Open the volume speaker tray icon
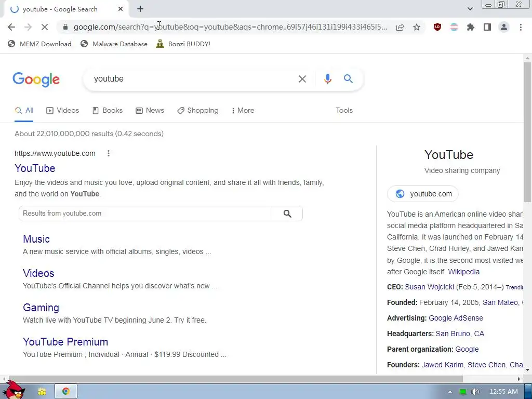The height and width of the screenshot is (399, 532). tap(475, 392)
